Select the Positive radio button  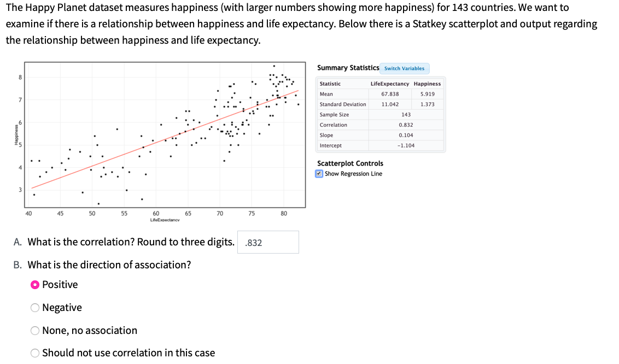[34, 284]
